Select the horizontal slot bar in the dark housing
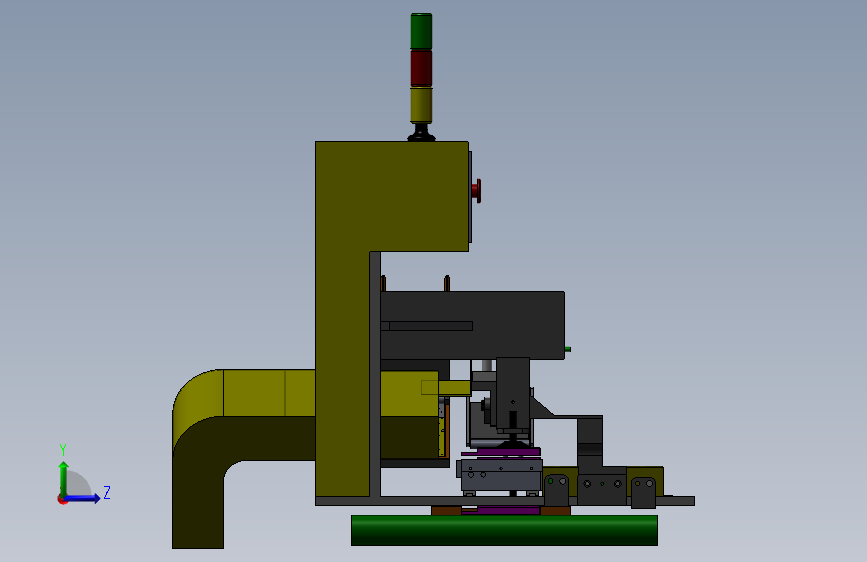This screenshot has width=867, height=562. (x=426, y=326)
